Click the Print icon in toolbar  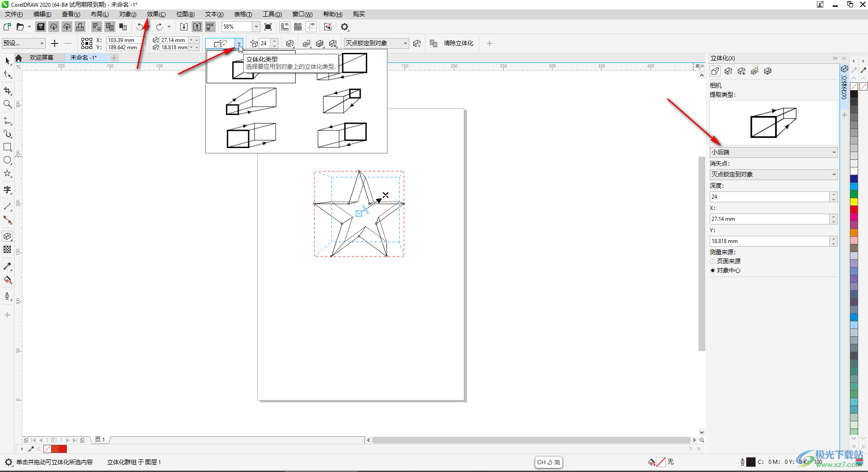coord(80,27)
